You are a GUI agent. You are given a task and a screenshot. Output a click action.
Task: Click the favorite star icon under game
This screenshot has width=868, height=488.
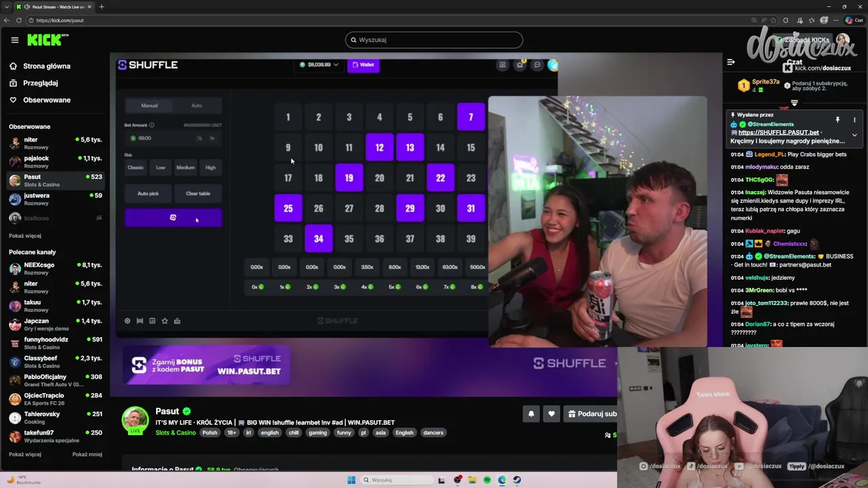click(x=164, y=321)
